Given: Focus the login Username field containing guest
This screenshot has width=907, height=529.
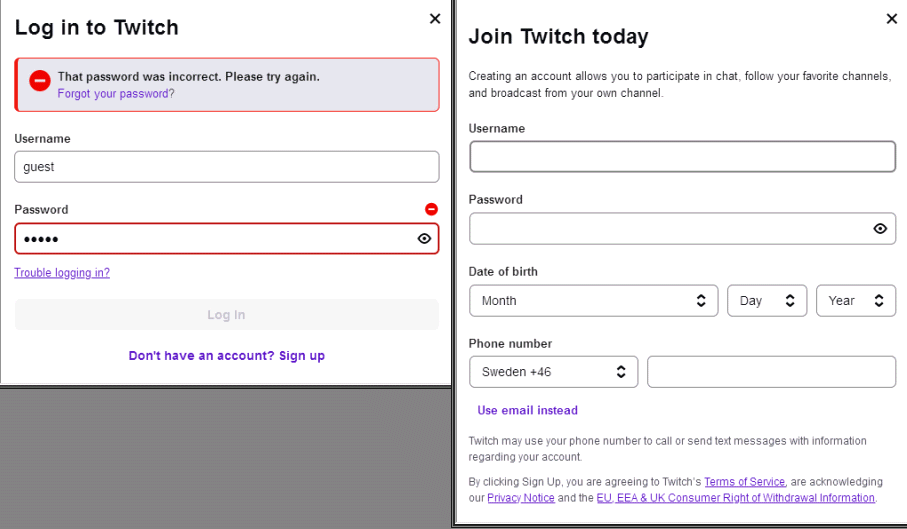Looking at the screenshot, I should (227, 167).
